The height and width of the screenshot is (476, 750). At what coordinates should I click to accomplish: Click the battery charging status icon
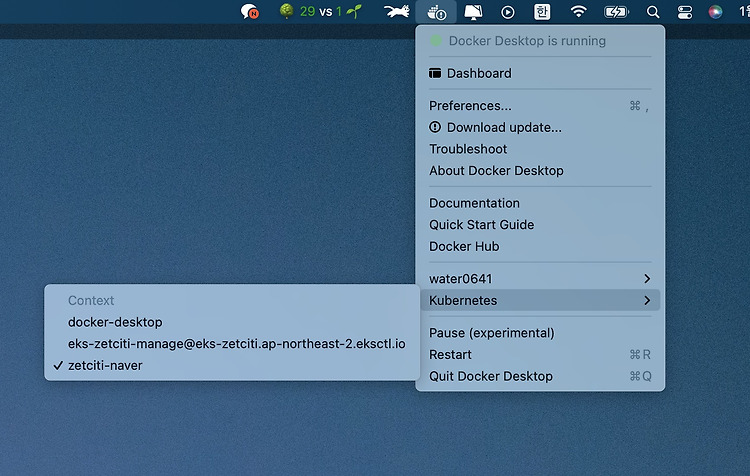click(x=616, y=12)
